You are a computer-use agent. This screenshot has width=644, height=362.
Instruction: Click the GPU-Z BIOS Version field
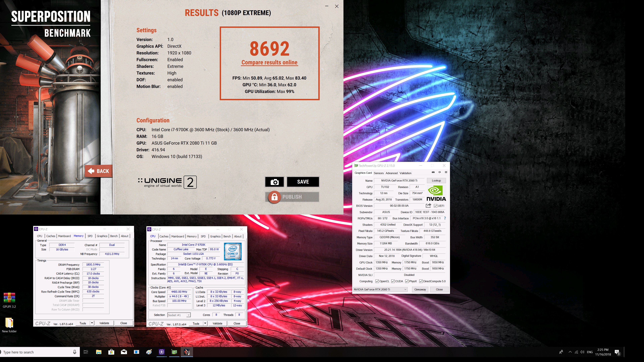click(x=399, y=206)
